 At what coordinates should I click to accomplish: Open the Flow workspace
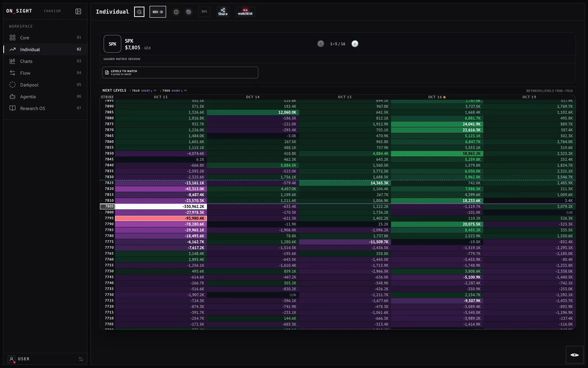tap(45, 73)
